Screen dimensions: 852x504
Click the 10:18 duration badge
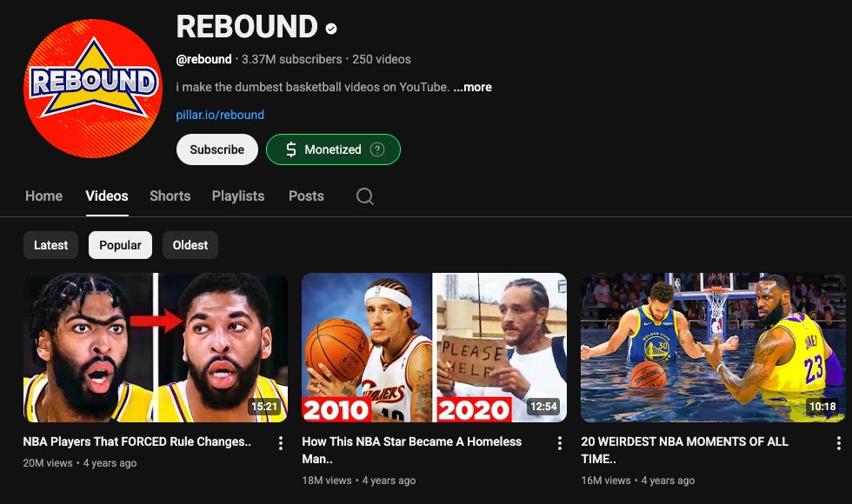click(822, 407)
